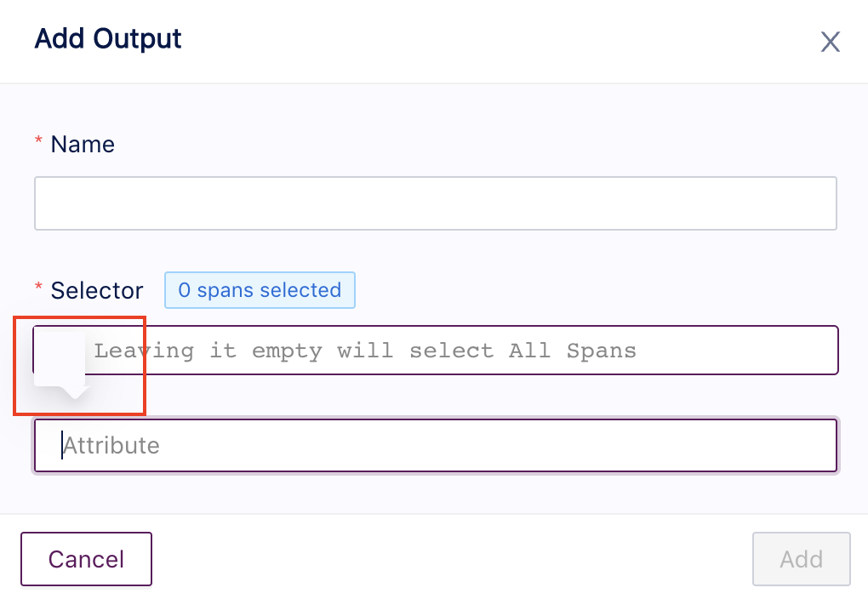
Task: Click the Selector label text
Action: (96, 290)
